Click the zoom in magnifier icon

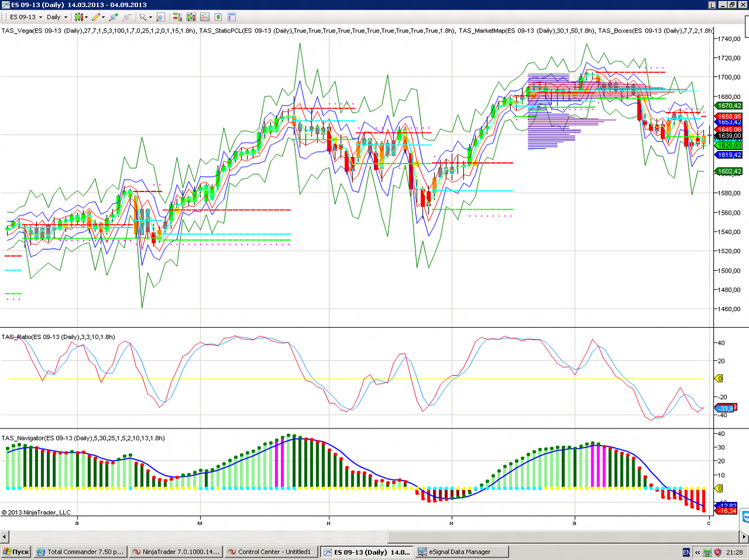click(x=113, y=17)
